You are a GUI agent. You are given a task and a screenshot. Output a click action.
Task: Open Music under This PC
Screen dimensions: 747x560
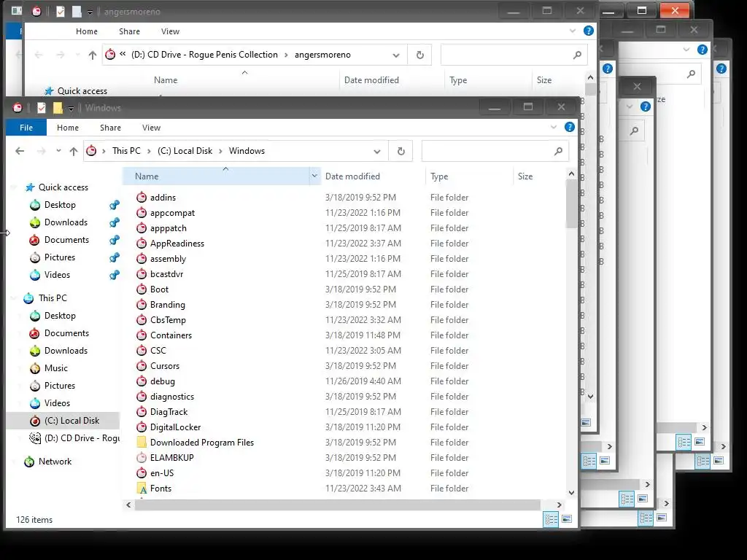pyautogui.click(x=56, y=368)
